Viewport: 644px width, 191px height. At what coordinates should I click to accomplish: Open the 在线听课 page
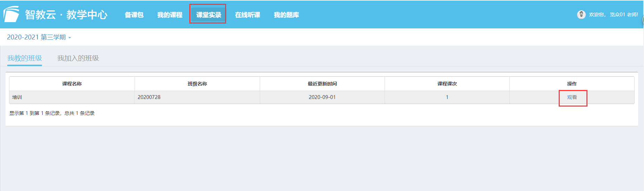tap(248, 15)
